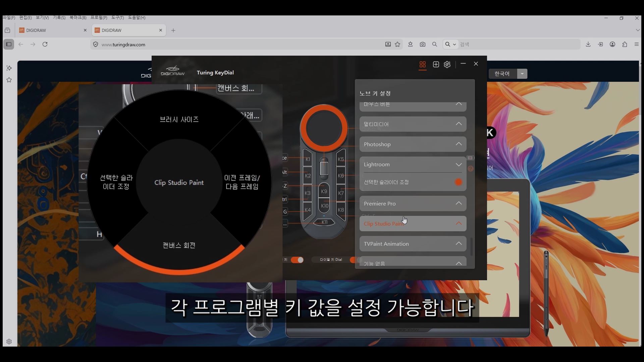Open the 북마크(B) menu
The width and height of the screenshot is (644, 362).
coord(78,17)
